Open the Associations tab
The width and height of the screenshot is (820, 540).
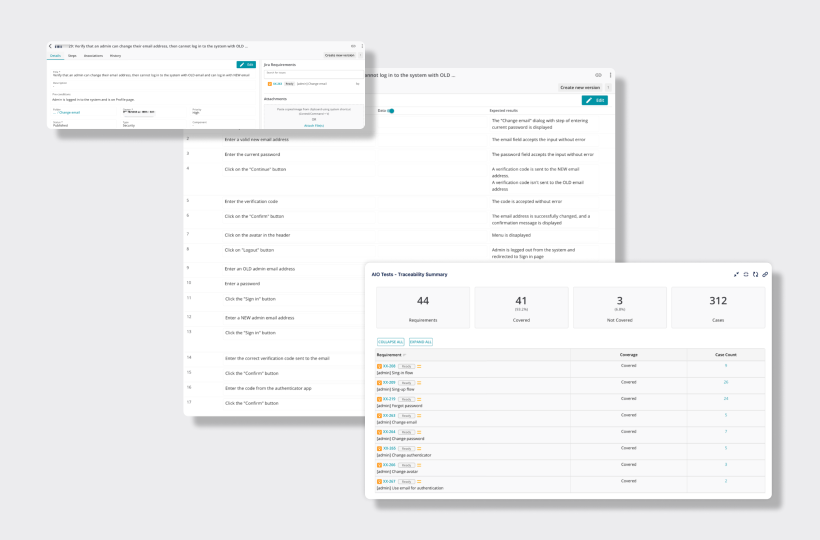click(x=93, y=56)
